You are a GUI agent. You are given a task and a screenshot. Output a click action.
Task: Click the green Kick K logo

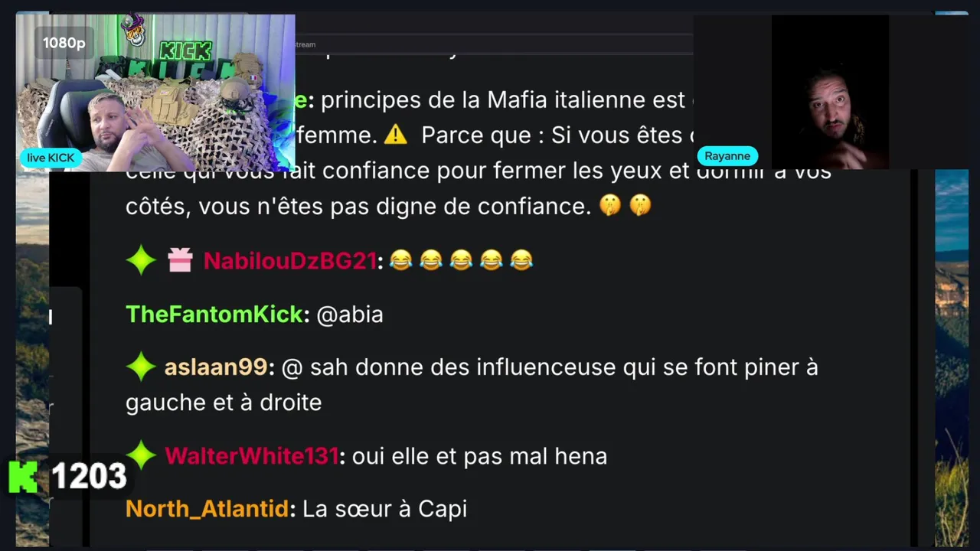pyautogui.click(x=23, y=476)
